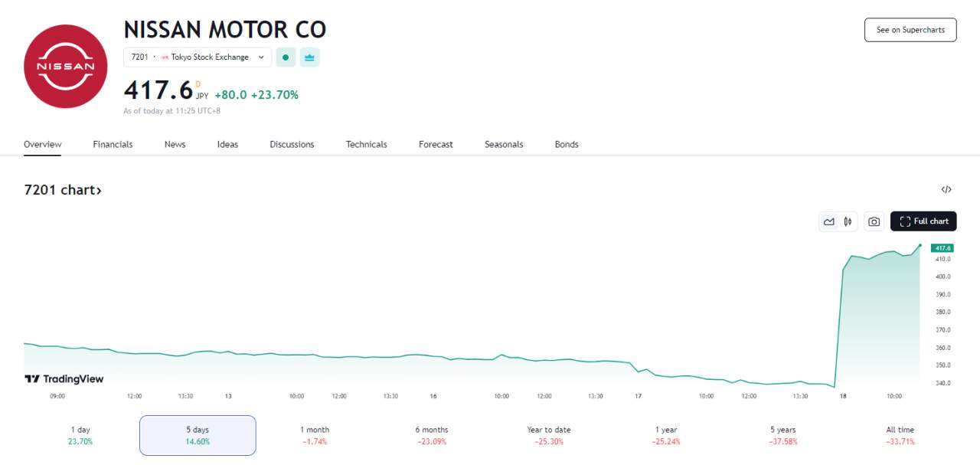Click the TradingView logo on chart
Image resolution: width=980 pixels, height=465 pixels.
[64, 378]
